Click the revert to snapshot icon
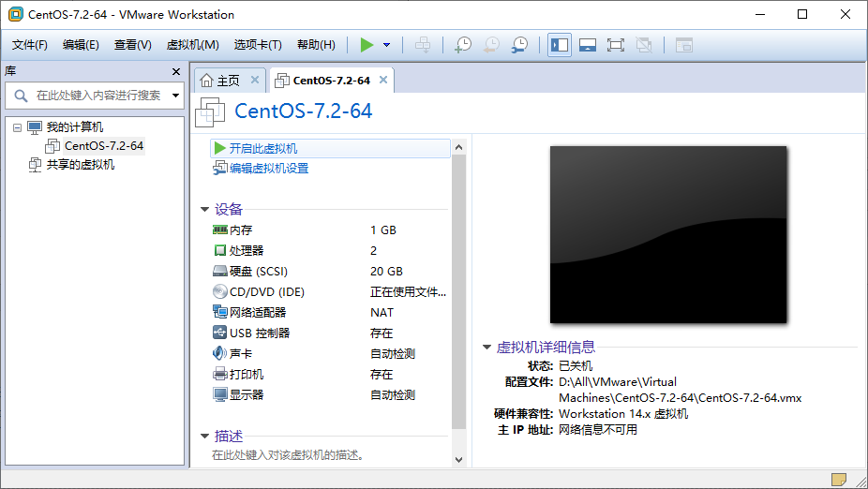Image resolution: width=868 pixels, height=489 pixels. point(491,45)
